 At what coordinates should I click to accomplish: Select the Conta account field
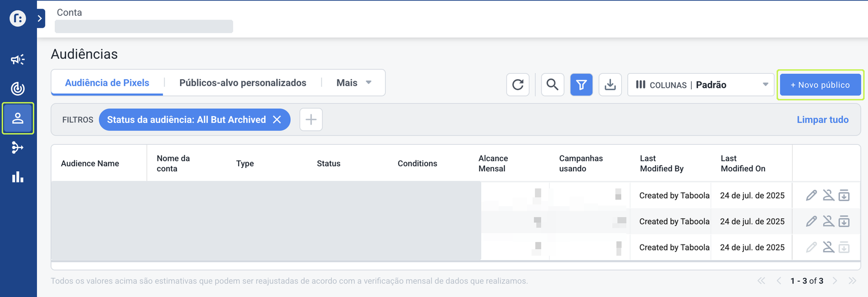tap(144, 27)
